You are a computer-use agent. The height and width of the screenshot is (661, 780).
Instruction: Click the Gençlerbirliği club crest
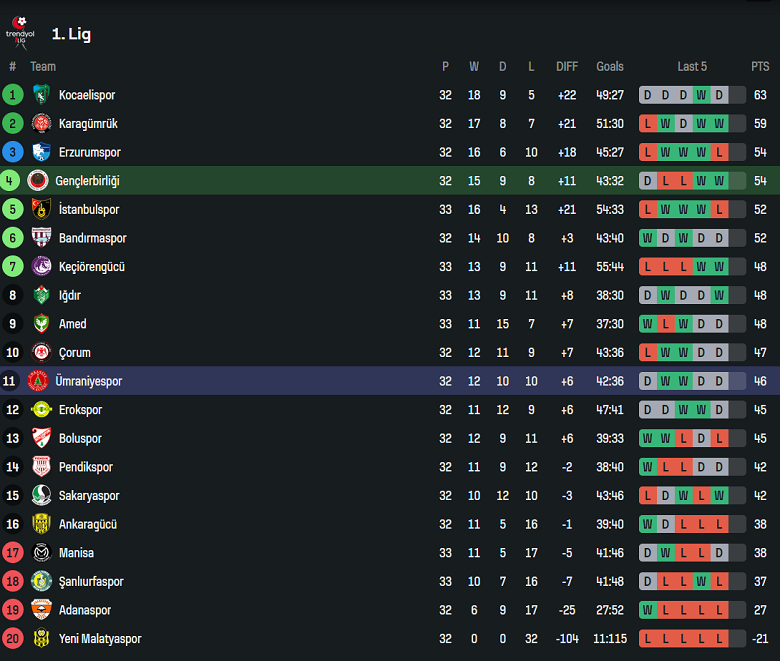coord(38,181)
